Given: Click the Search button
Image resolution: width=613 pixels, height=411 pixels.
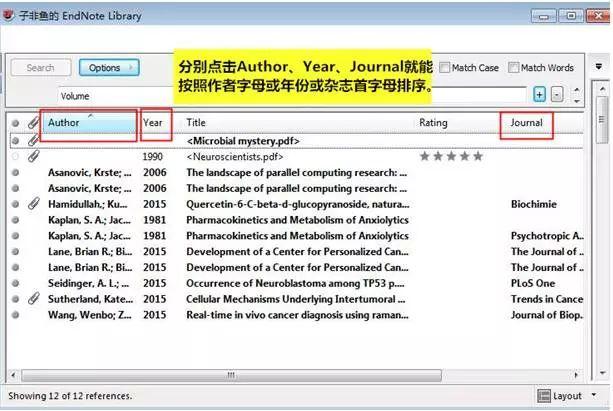Looking at the screenshot, I should click(41, 68).
